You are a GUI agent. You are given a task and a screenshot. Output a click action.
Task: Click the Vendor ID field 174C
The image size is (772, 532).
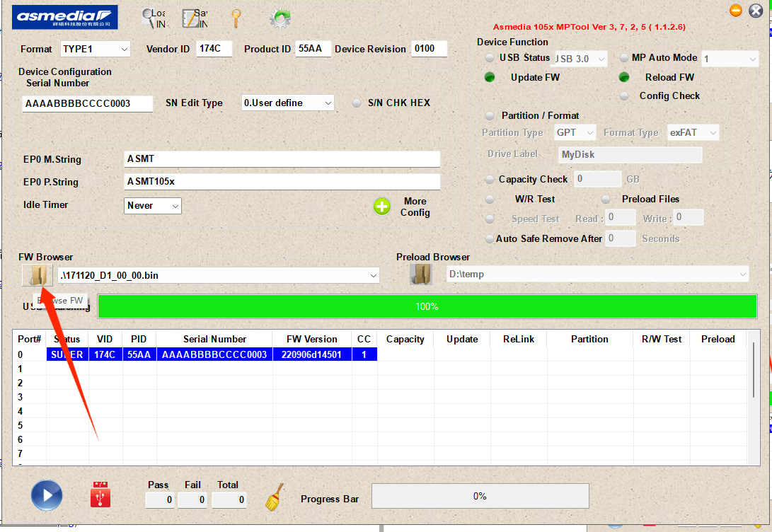click(214, 49)
